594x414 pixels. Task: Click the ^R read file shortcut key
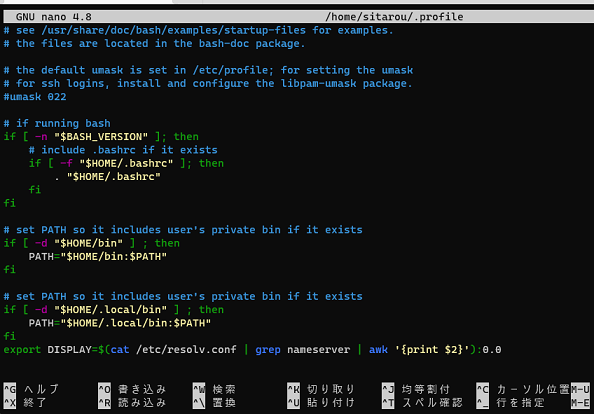click(104, 402)
